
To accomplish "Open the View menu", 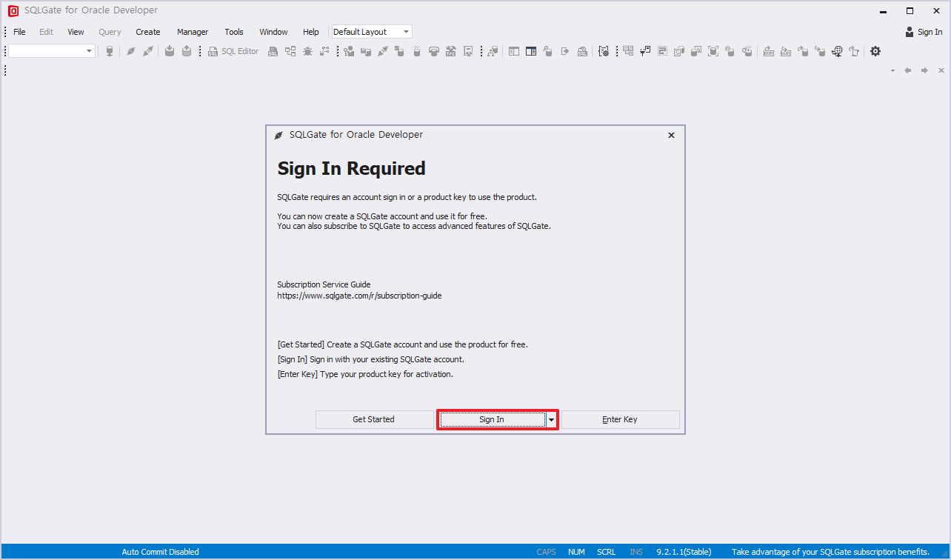I will coord(76,32).
